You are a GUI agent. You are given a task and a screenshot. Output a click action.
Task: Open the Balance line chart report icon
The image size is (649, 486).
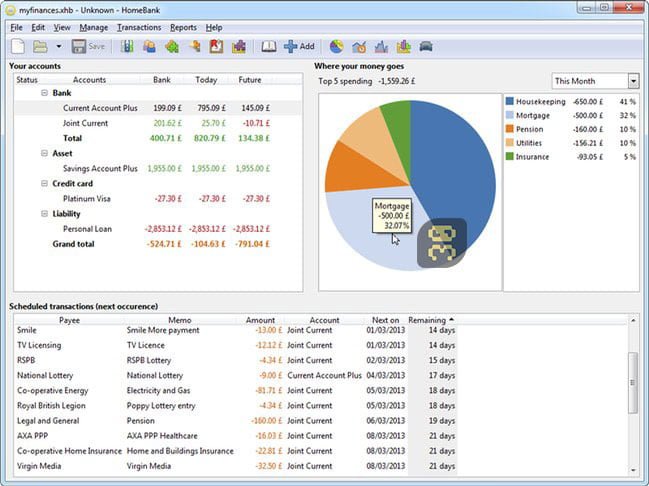tap(381, 46)
